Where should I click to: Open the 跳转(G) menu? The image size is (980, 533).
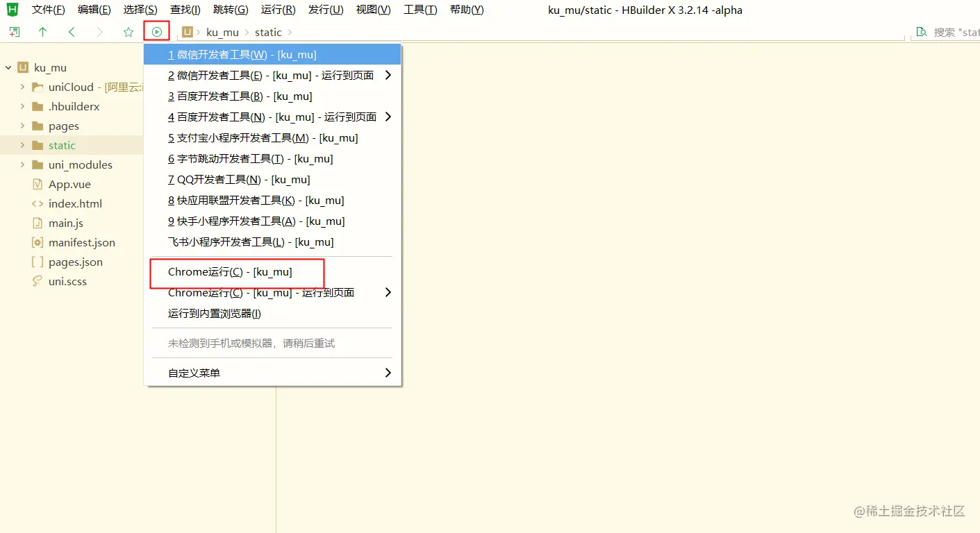[x=231, y=10]
